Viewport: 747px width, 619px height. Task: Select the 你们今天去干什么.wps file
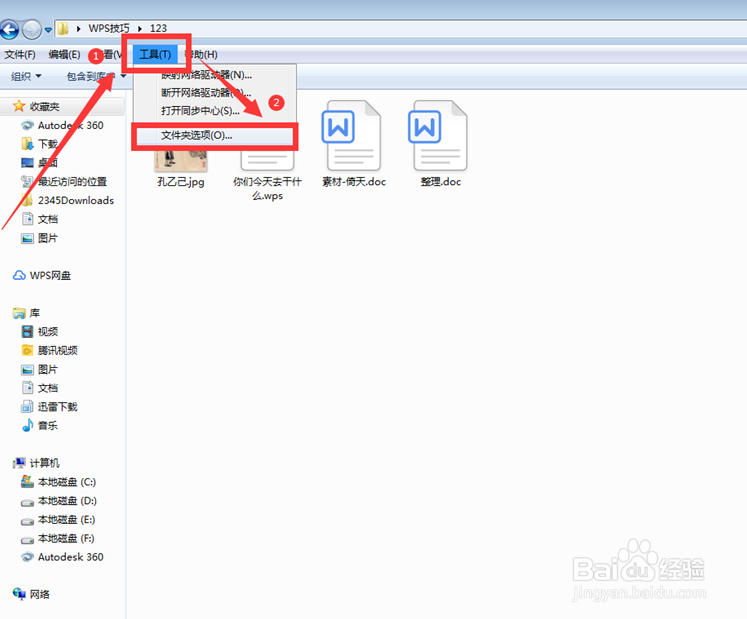pyautogui.click(x=267, y=175)
